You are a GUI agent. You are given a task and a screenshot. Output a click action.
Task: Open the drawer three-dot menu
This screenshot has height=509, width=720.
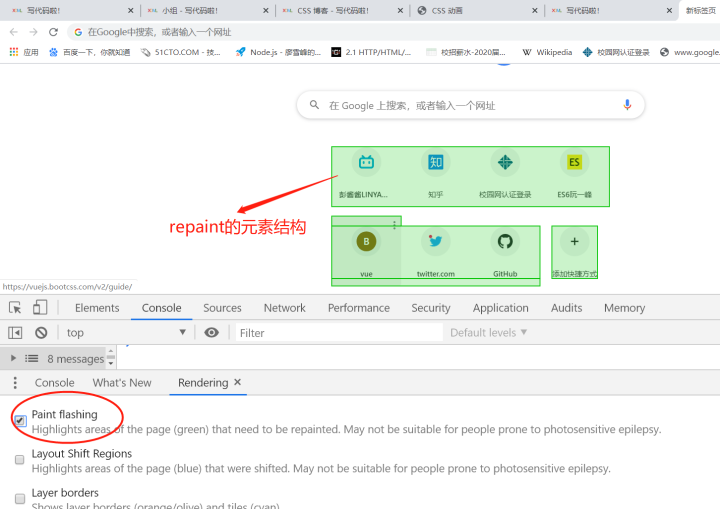tap(15, 383)
